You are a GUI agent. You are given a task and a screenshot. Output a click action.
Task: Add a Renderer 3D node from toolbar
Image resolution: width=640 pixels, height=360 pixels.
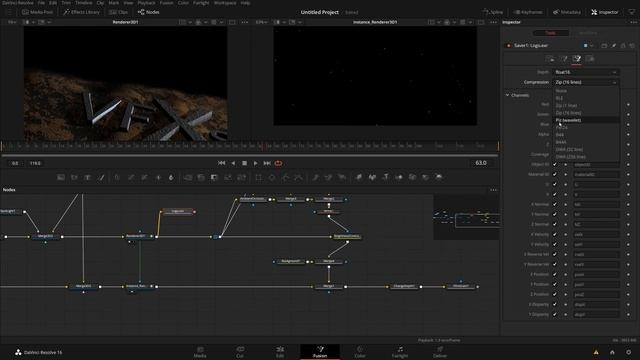(439, 177)
